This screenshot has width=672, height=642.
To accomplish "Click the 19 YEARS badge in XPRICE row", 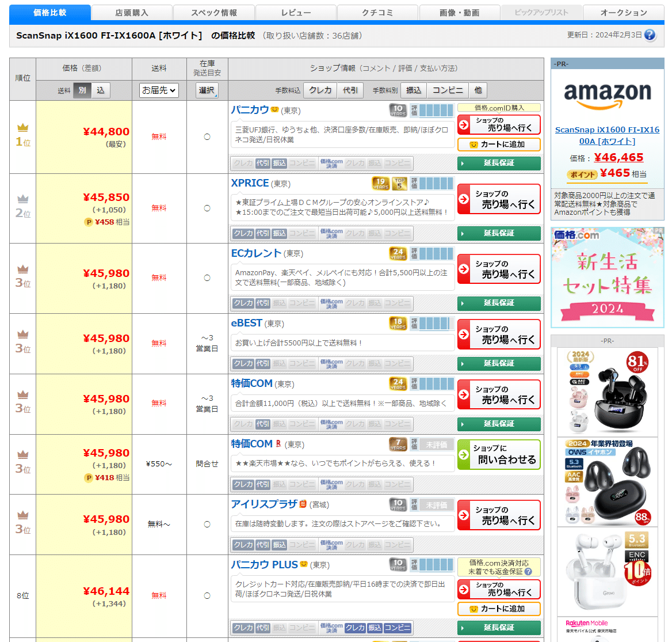I will pyautogui.click(x=380, y=184).
